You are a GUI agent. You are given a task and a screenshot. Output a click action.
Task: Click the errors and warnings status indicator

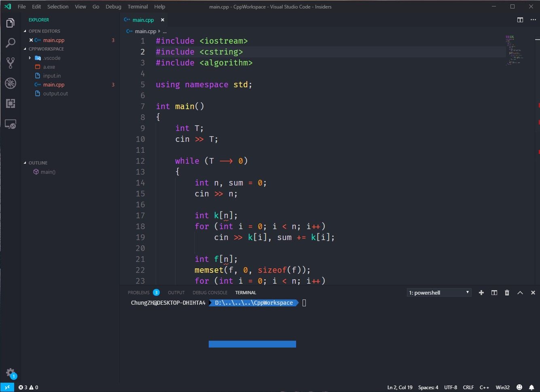point(28,387)
